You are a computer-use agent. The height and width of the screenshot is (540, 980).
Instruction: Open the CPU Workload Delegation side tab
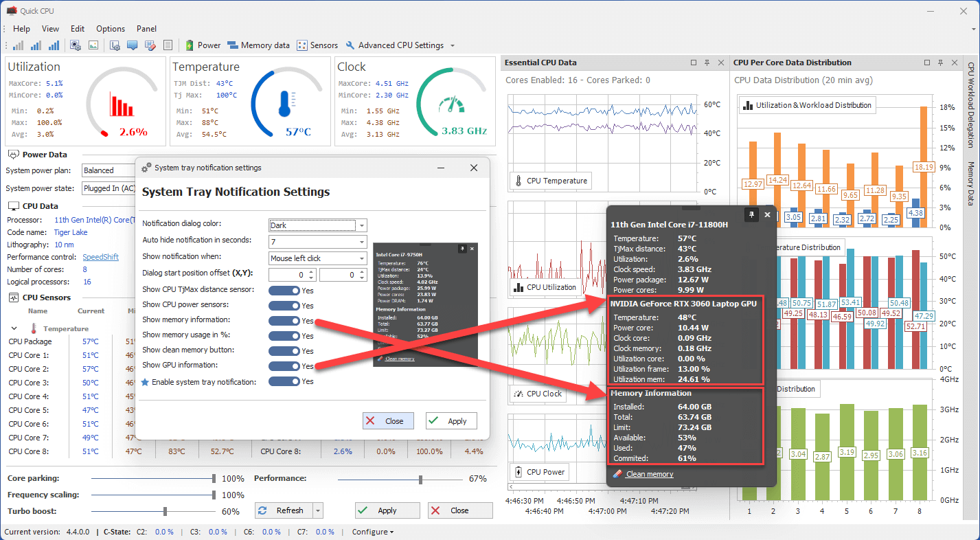click(x=971, y=105)
